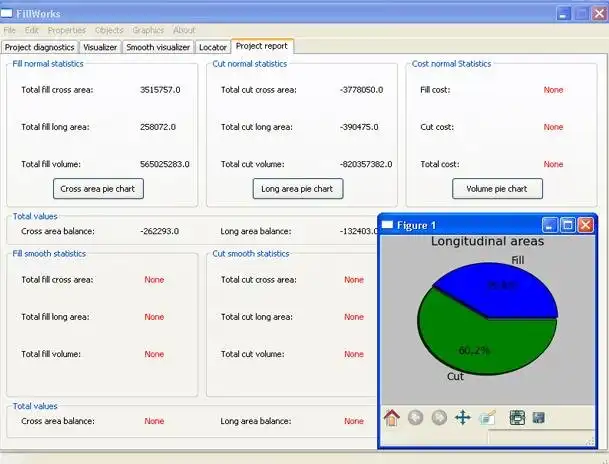
Task: Maximize the Figure 1 window
Action: tap(568, 225)
